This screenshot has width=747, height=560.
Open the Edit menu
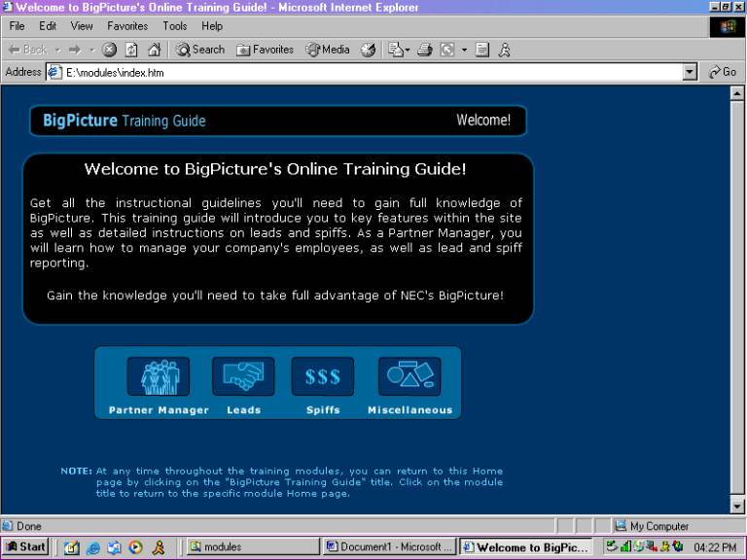pos(48,26)
